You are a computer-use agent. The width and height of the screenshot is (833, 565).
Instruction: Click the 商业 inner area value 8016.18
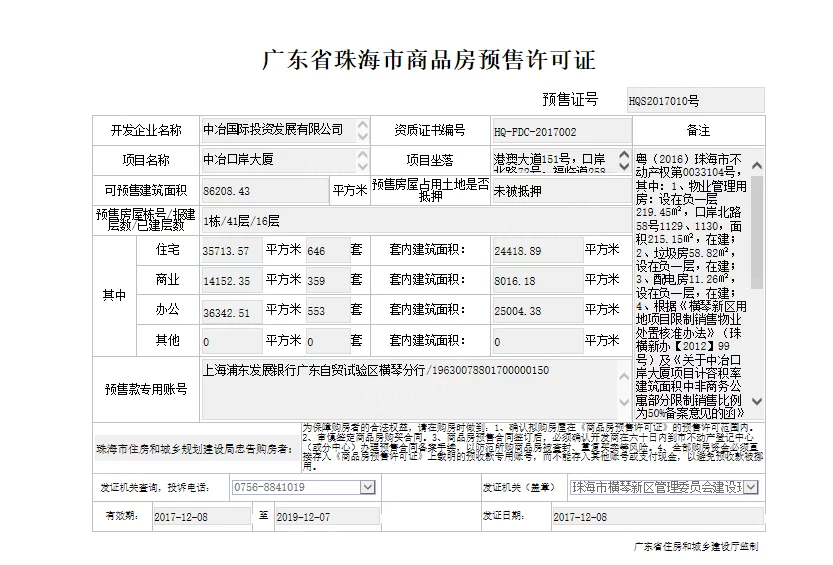(538, 280)
